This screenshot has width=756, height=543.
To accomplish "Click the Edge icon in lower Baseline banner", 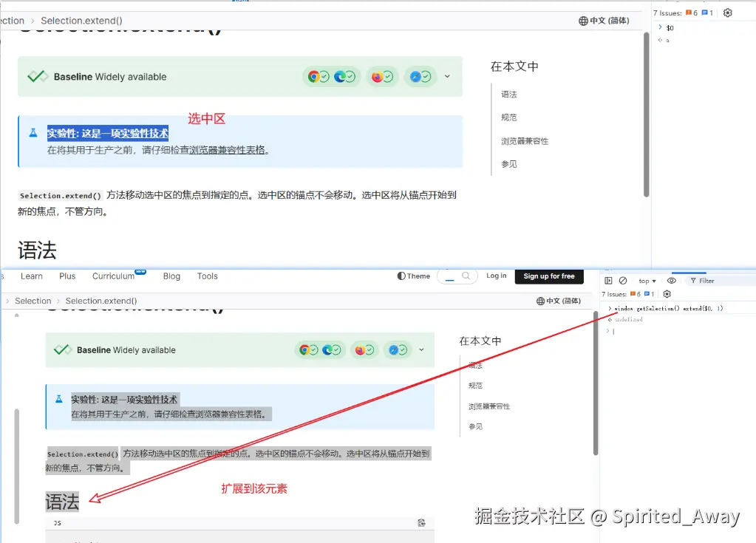I will coord(327,349).
